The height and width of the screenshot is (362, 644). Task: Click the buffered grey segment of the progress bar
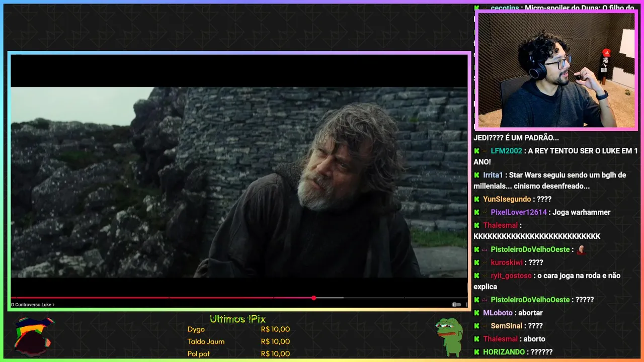[330, 298]
